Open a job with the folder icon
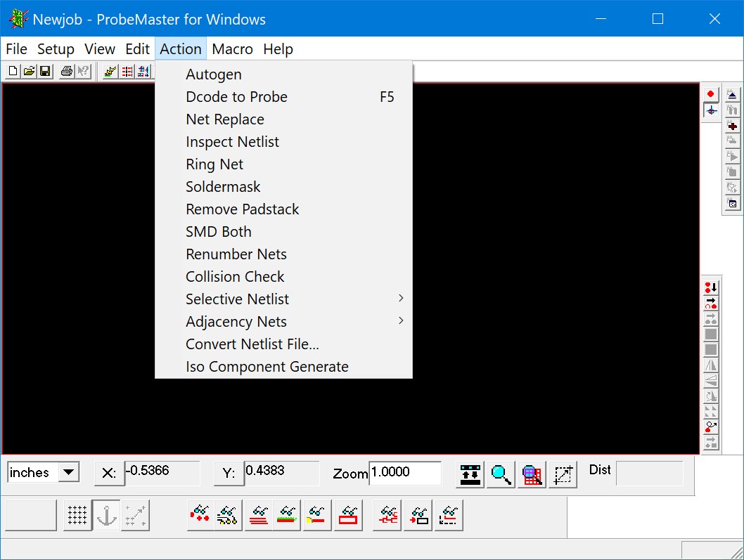Viewport: 744px width, 560px height. click(x=29, y=72)
